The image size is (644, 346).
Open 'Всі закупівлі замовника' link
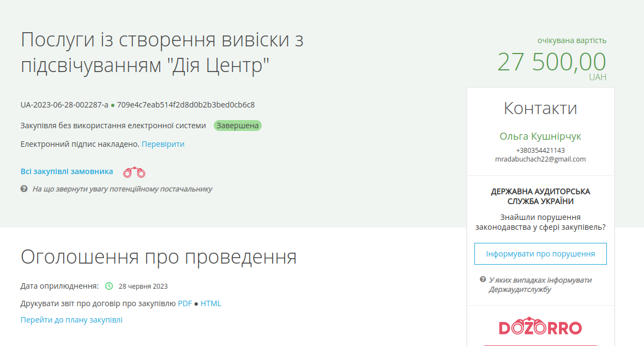[x=67, y=171]
